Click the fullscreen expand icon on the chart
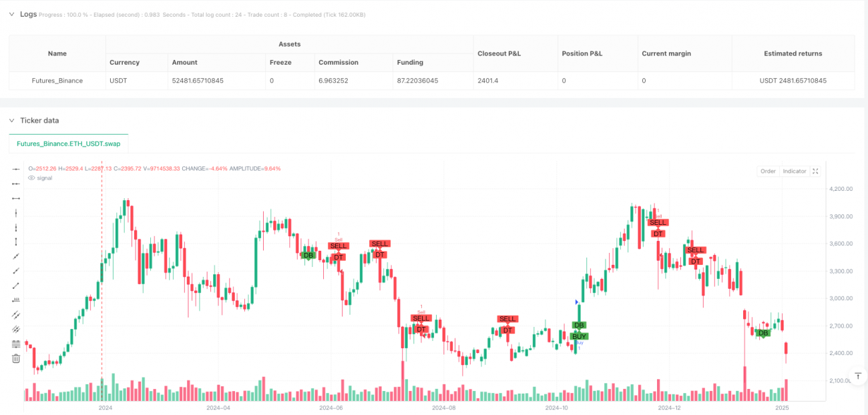The image size is (868, 415). click(815, 171)
